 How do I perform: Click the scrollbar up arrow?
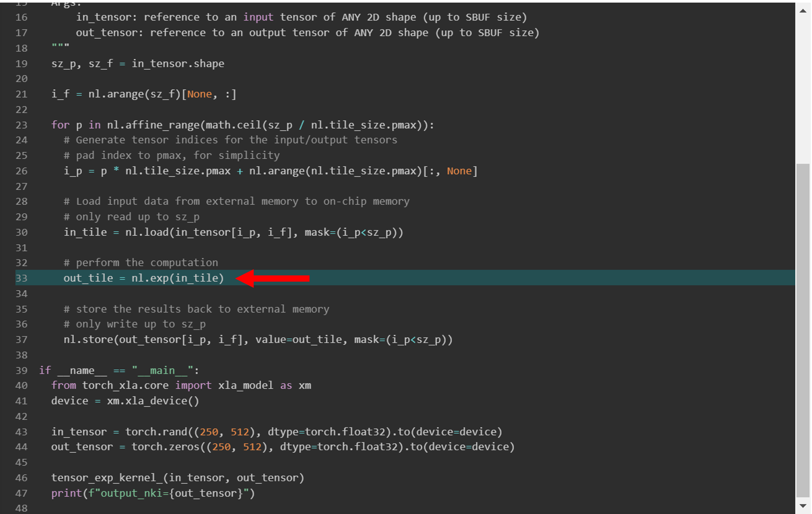803,10
